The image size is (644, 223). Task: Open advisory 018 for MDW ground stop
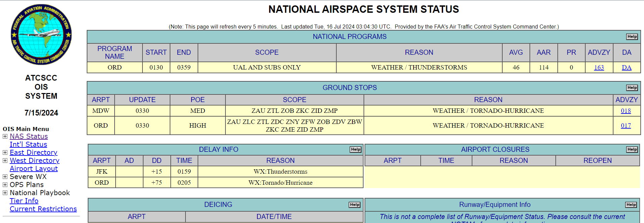click(626, 111)
